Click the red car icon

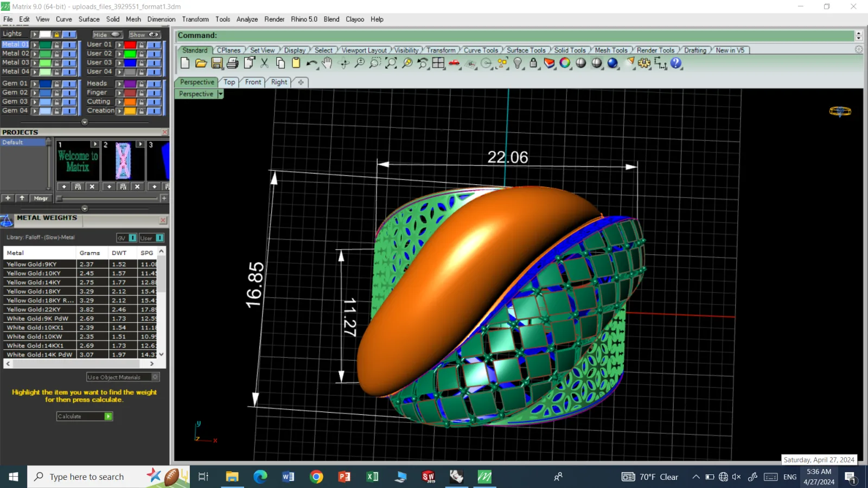pos(454,63)
